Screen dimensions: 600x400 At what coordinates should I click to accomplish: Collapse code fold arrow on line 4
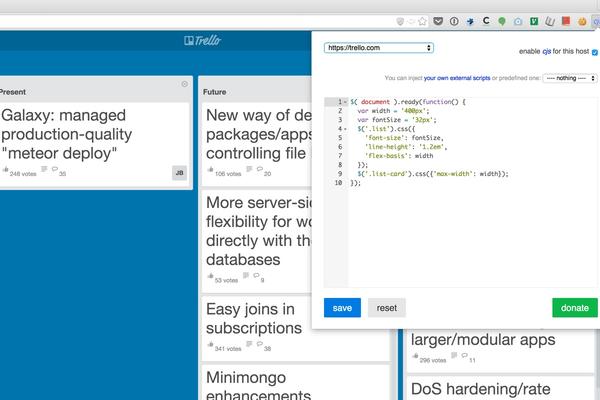click(x=345, y=129)
